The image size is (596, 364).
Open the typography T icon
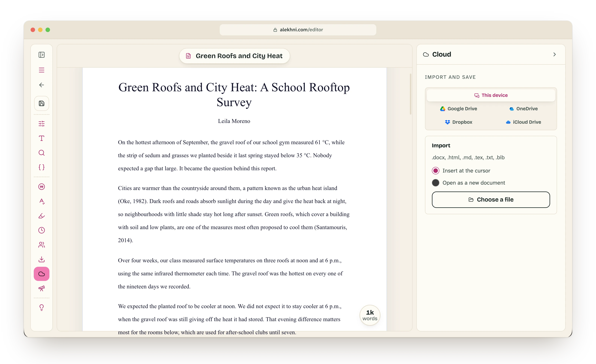click(42, 138)
